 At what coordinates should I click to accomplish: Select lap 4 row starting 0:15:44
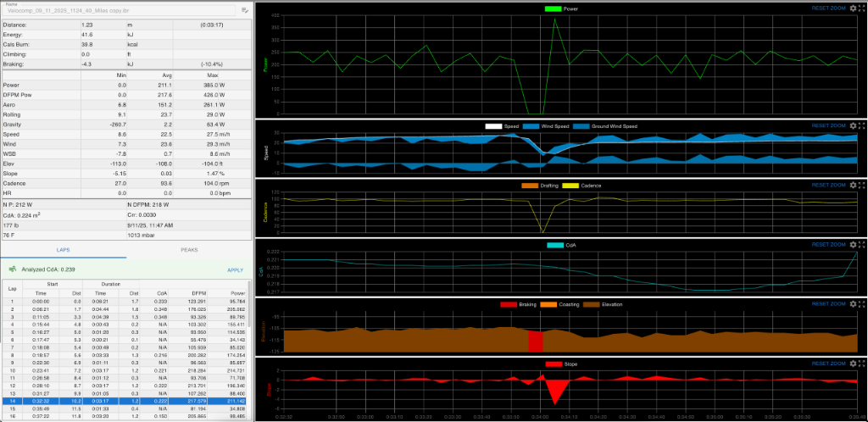click(x=126, y=324)
